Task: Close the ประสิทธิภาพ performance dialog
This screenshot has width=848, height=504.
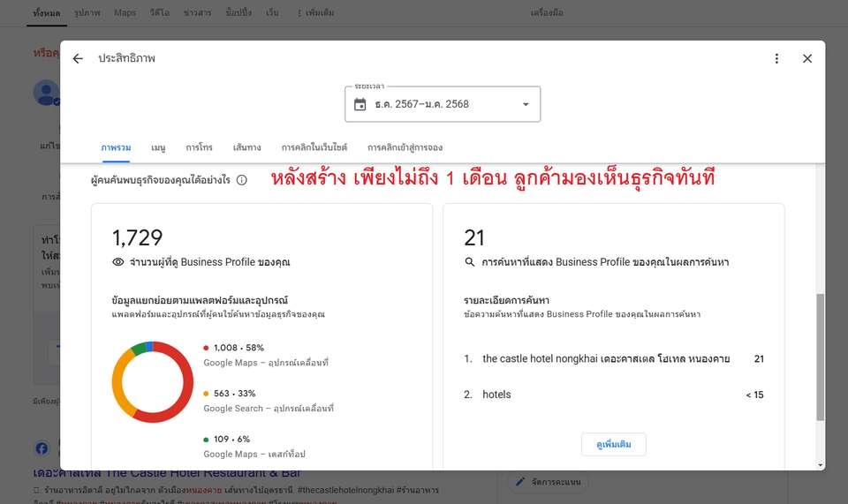Action: 807,58
